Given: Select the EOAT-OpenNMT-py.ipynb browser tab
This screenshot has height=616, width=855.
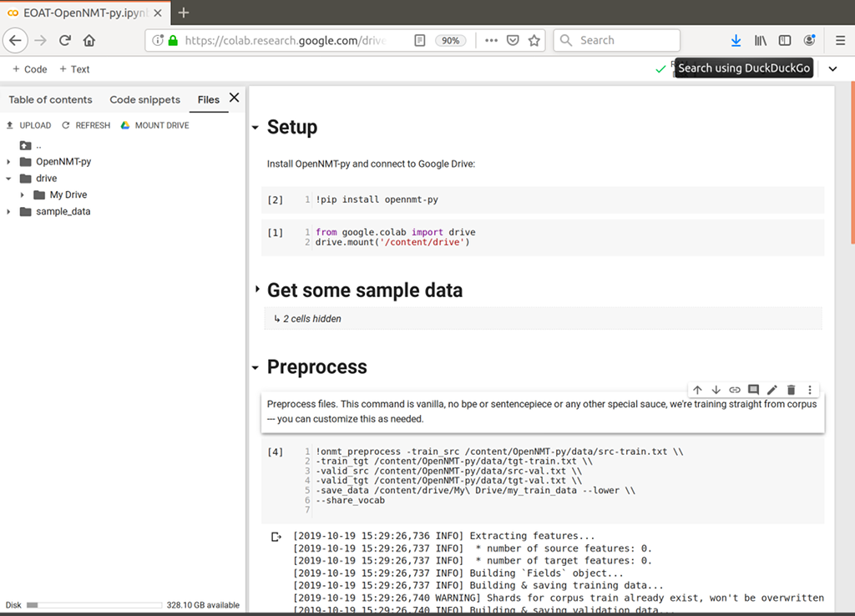Looking at the screenshot, I should coord(85,13).
